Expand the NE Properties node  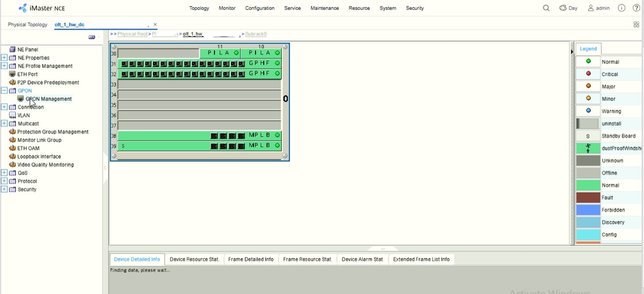(4, 57)
